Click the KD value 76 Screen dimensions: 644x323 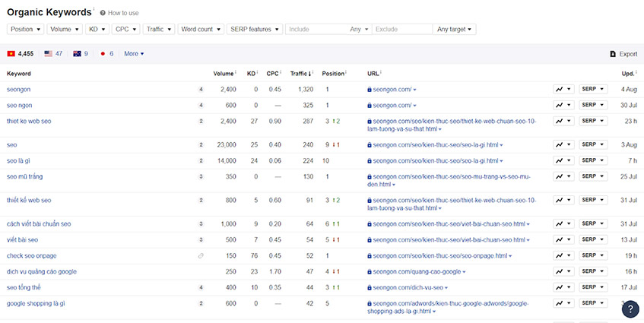[254, 255]
